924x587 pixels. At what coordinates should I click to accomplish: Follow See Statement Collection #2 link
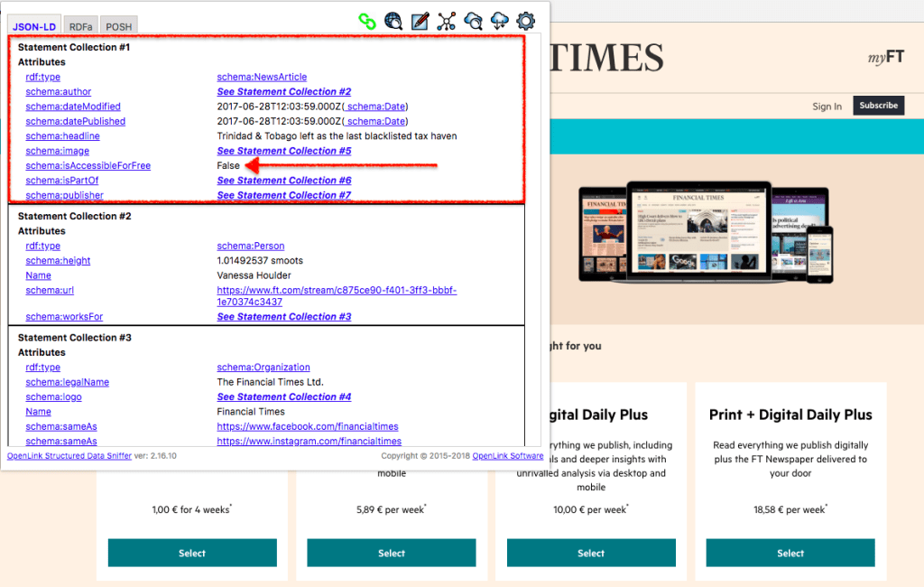click(x=284, y=91)
